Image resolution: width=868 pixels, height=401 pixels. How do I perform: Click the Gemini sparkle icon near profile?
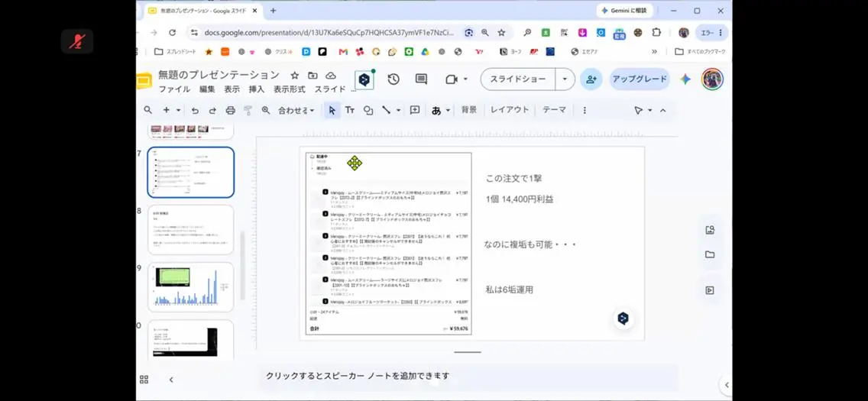685,79
